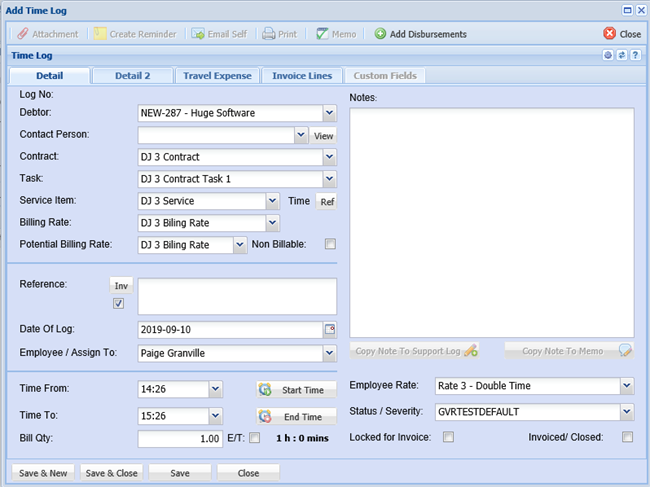
Task: Click the Bill Qty input field
Action: (x=181, y=439)
